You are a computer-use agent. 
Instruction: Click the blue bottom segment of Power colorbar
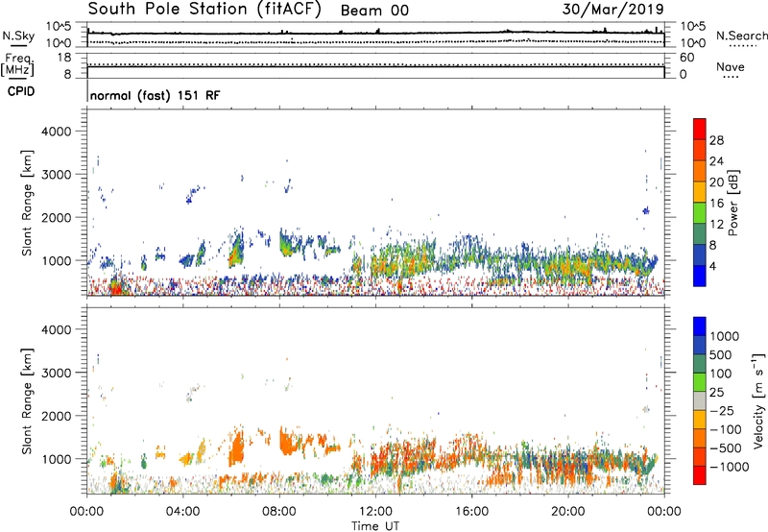click(700, 276)
